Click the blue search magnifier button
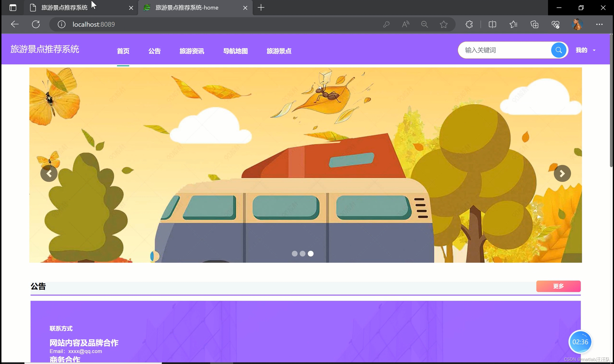 (x=559, y=50)
